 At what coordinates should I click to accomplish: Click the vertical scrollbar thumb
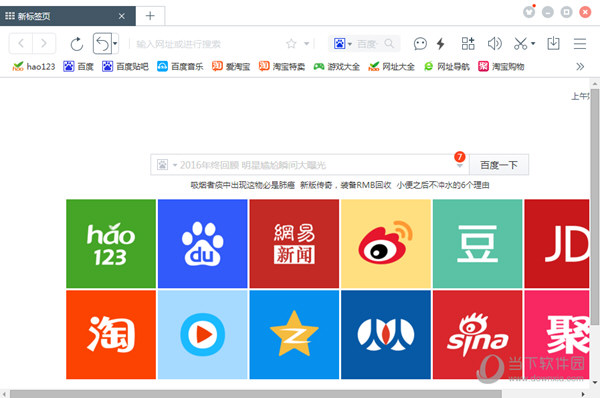coord(595,207)
